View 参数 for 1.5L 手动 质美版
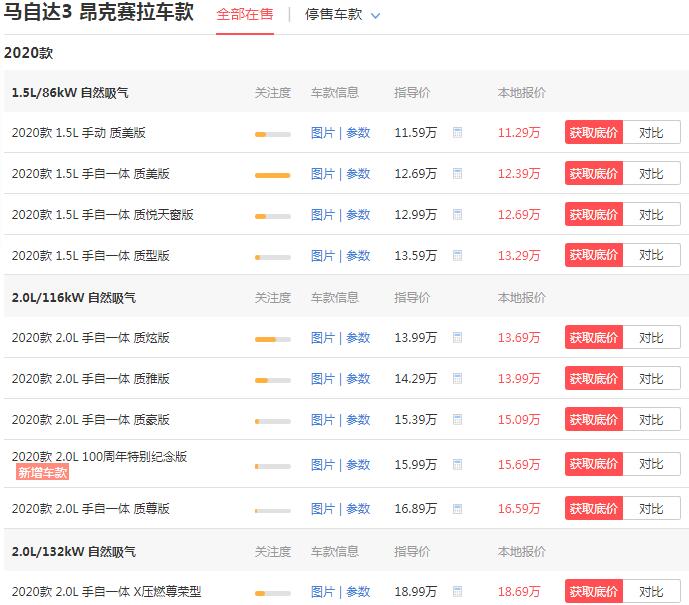Screen dimensions: 689x605 (358, 133)
